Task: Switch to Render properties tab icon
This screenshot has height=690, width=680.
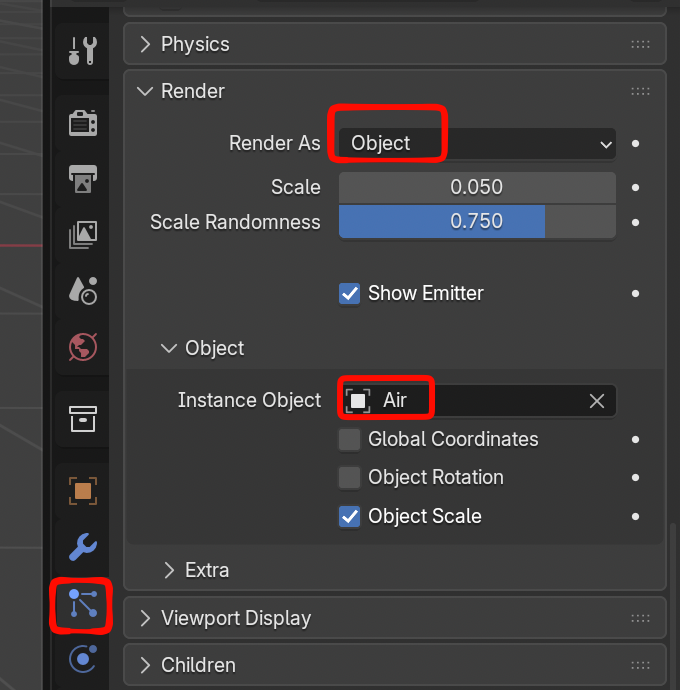Action: [82, 123]
